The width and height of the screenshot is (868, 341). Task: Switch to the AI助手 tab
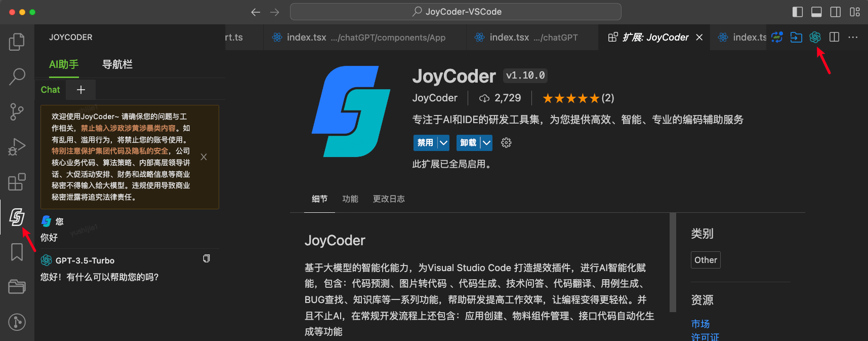click(64, 64)
